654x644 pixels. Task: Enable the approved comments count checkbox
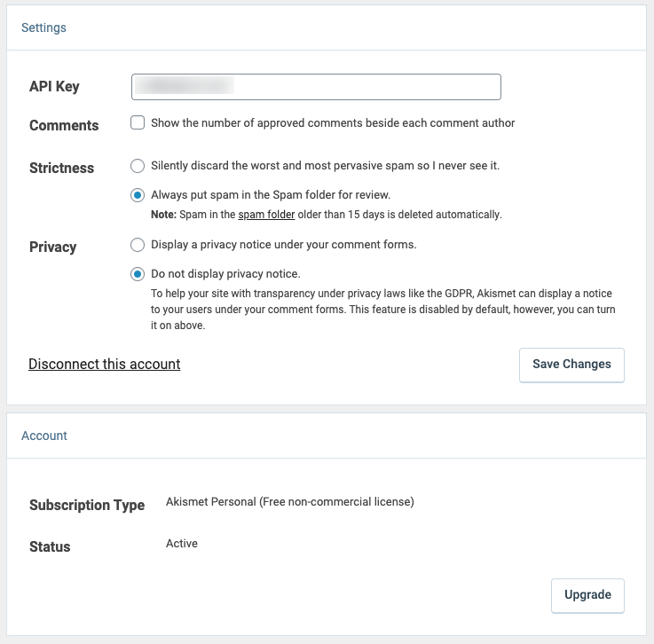pyautogui.click(x=138, y=123)
